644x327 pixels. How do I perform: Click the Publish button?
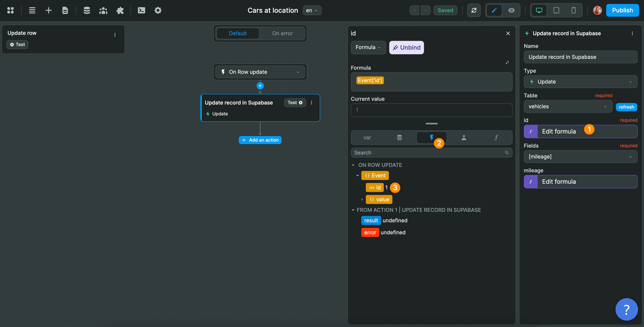622,10
